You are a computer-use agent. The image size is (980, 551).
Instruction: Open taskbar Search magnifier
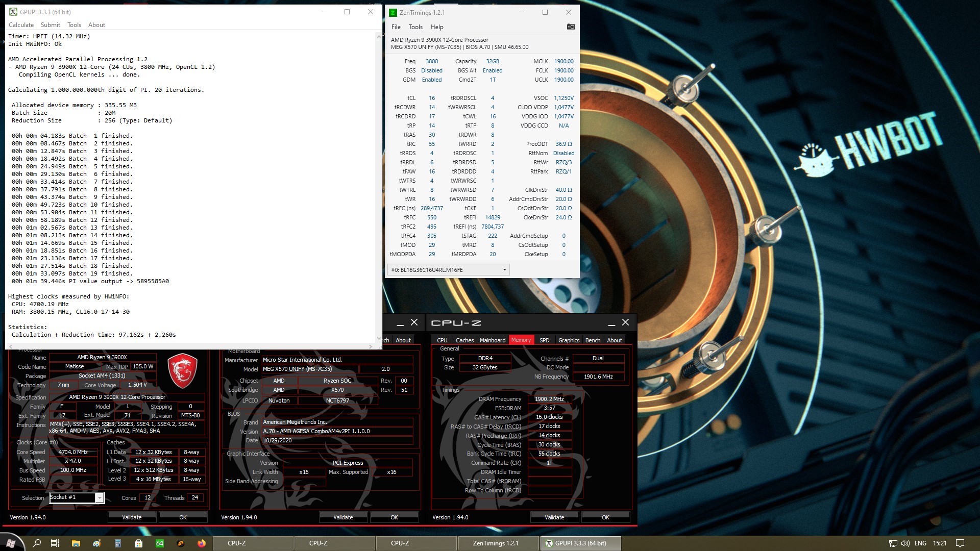click(x=37, y=543)
